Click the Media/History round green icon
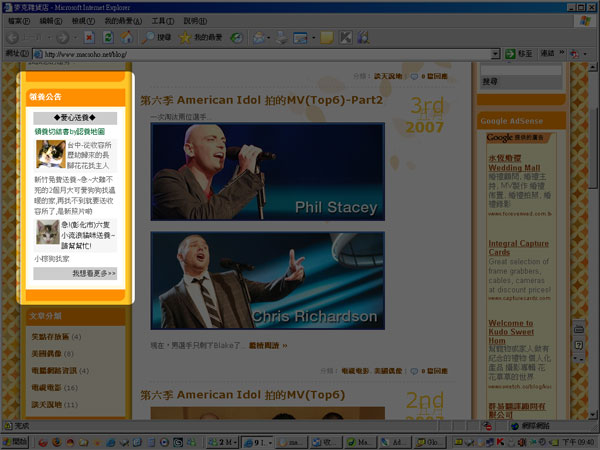This screenshot has height=450, width=600. [x=236, y=37]
